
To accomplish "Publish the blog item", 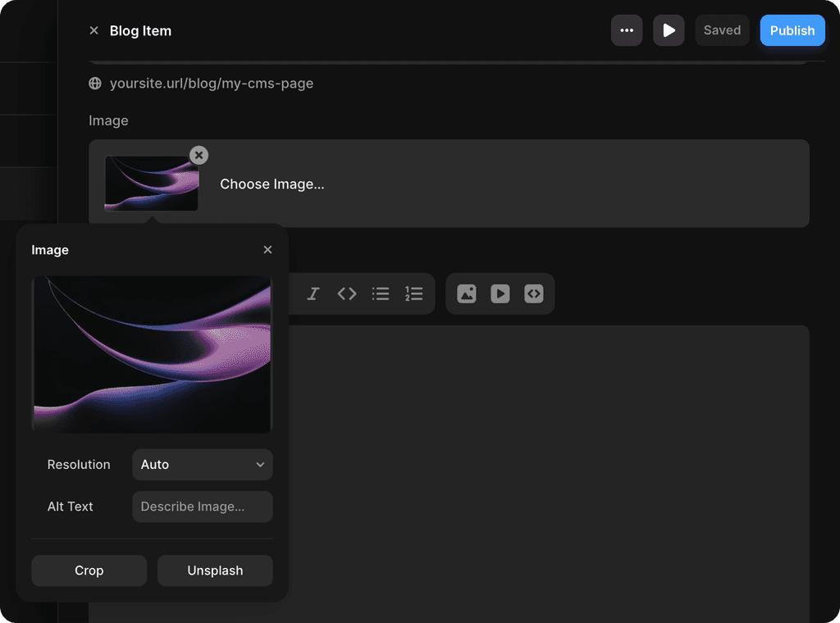I will (x=792, y=30).
